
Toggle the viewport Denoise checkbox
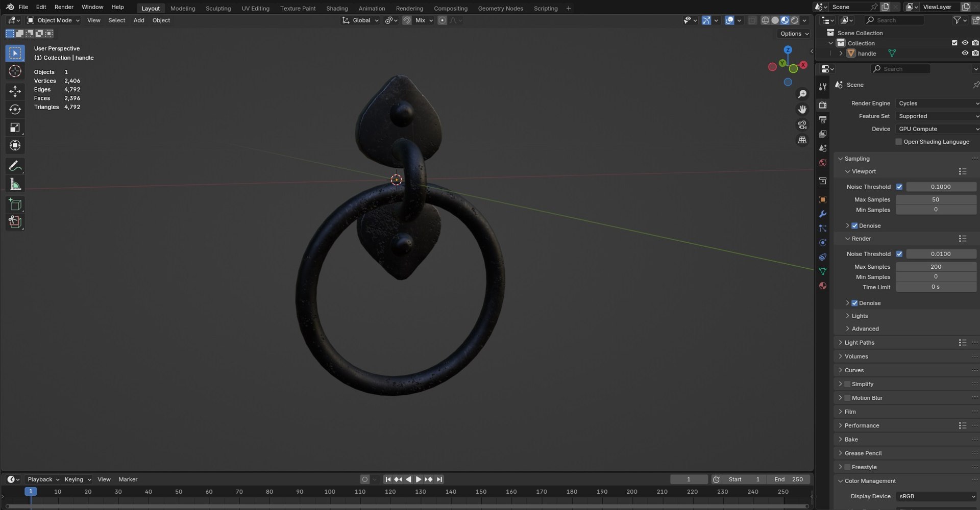[x=854, y=226]
